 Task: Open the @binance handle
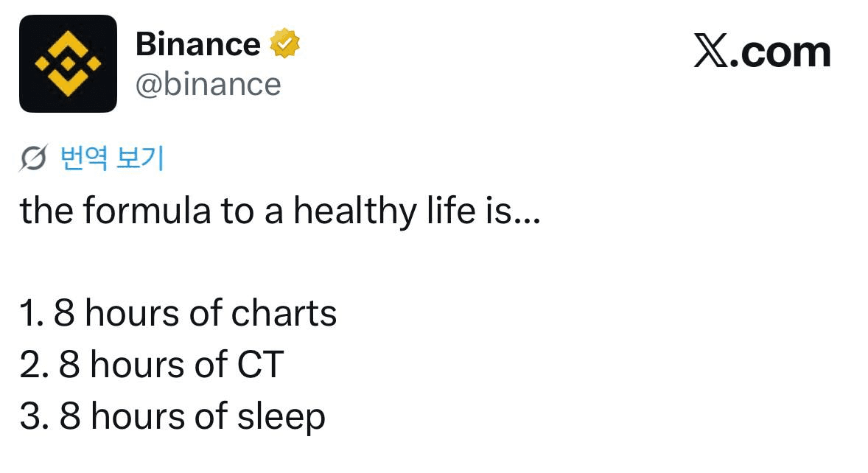click(x=208, y=84)
